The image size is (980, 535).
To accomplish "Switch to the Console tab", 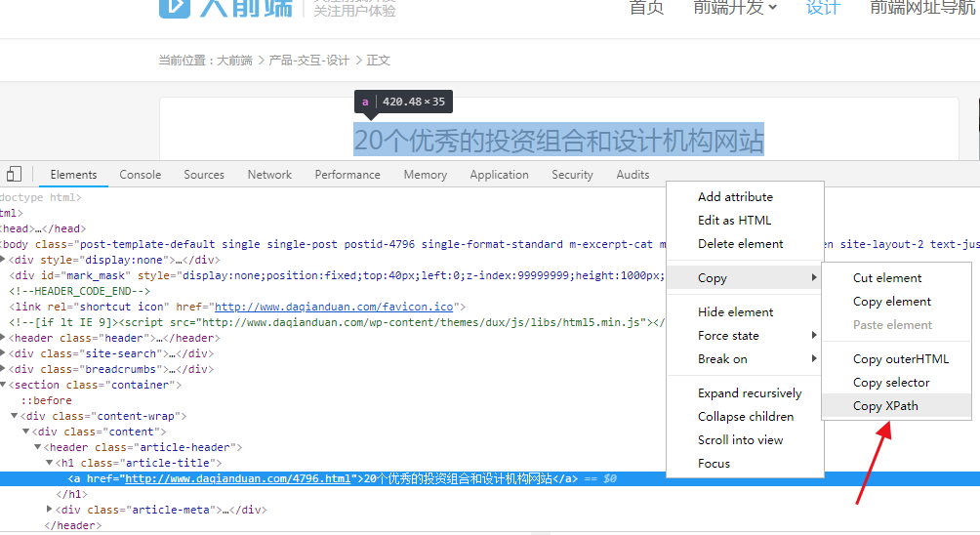I will (x=140, y=175).
